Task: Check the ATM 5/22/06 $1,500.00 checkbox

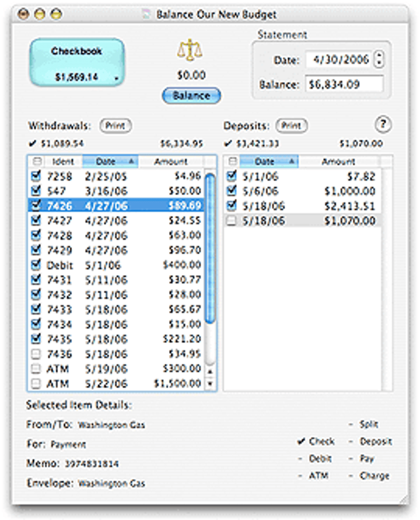Action: [x=36, y=384]
